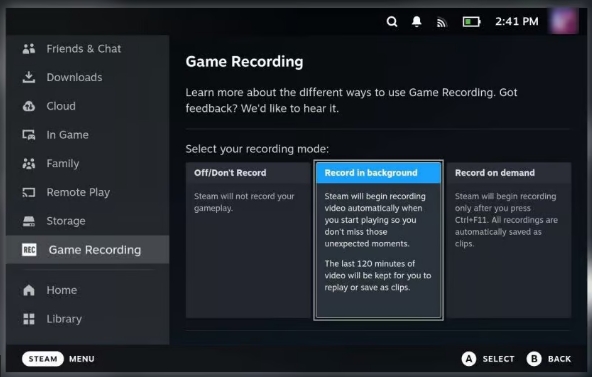Click the Family group icon

coord(29,163)
